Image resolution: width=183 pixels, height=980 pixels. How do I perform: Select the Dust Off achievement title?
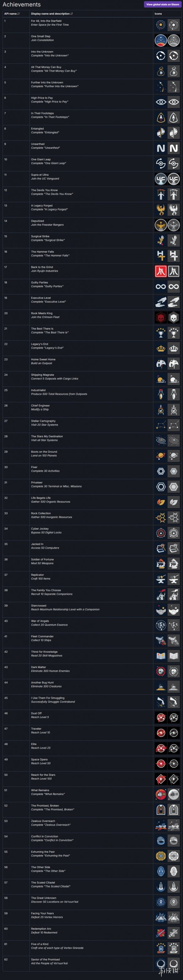coord(37,713)
